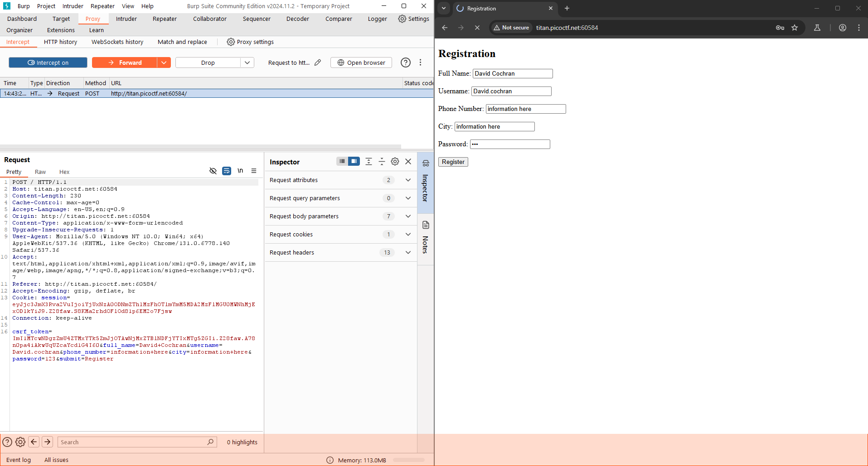Go to next search match arrow
The width and height of the screenshot is (868, 466).
tap(48, 442)
